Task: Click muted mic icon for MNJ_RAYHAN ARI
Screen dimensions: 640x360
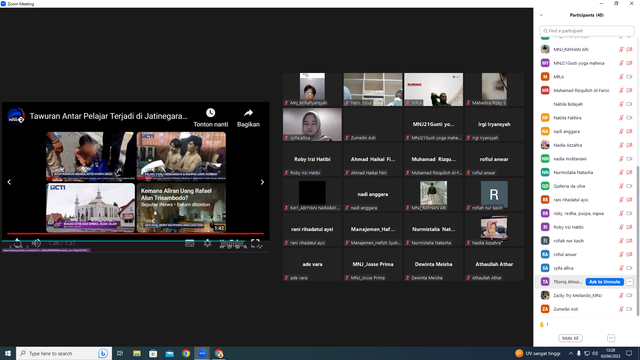Action: click(621, 49)
